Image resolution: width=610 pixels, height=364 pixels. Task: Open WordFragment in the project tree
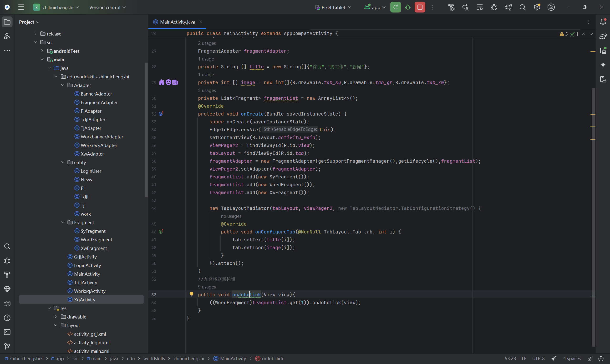96,240
